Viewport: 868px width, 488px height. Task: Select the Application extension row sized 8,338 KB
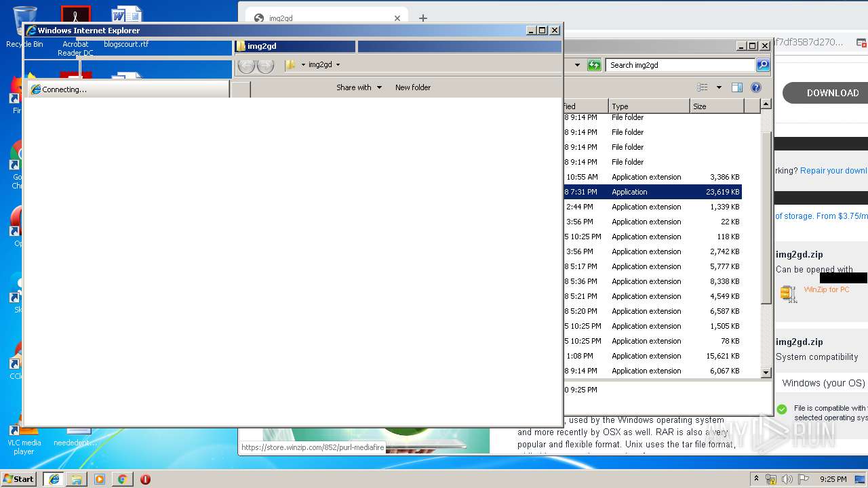[652, 281]
